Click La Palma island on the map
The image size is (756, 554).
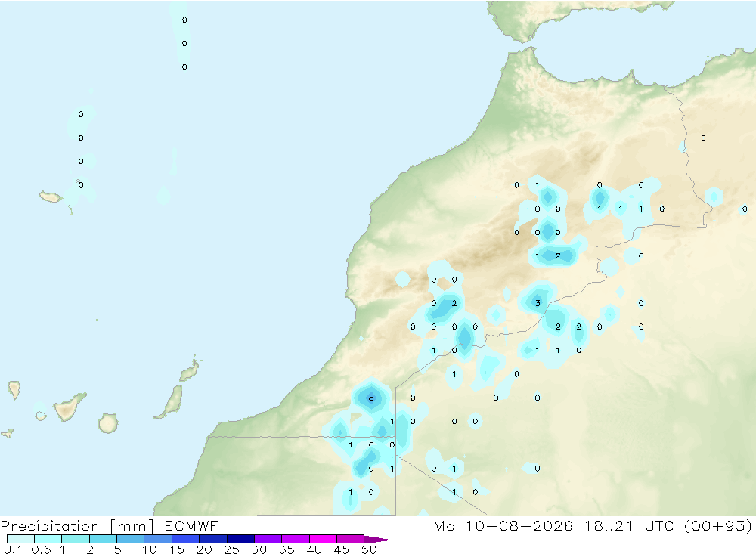14,390
